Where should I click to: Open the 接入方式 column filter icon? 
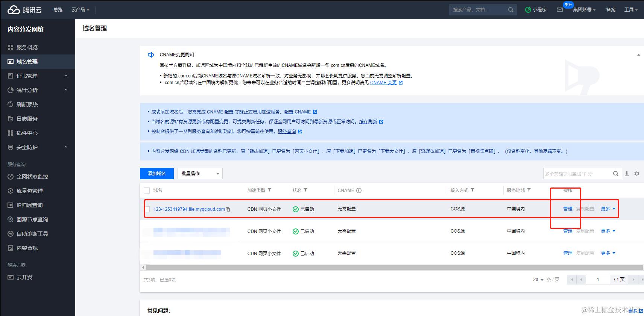click(472, 190)
